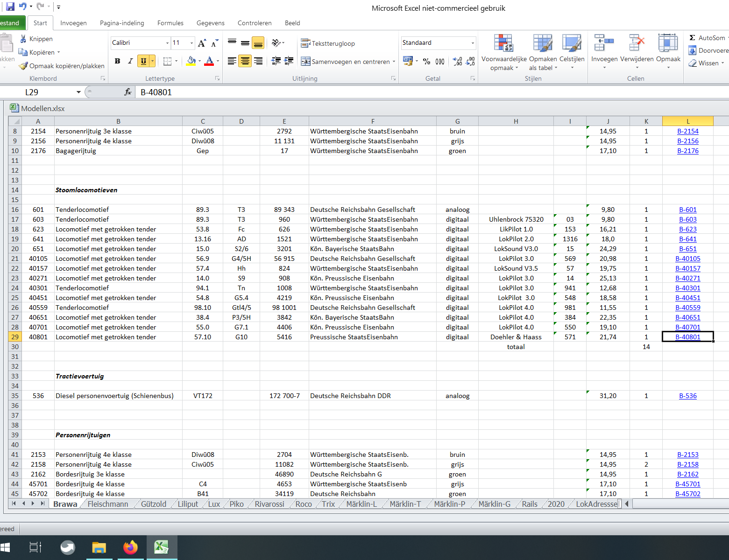Open borders menu via the grid icon

(168, 61)
